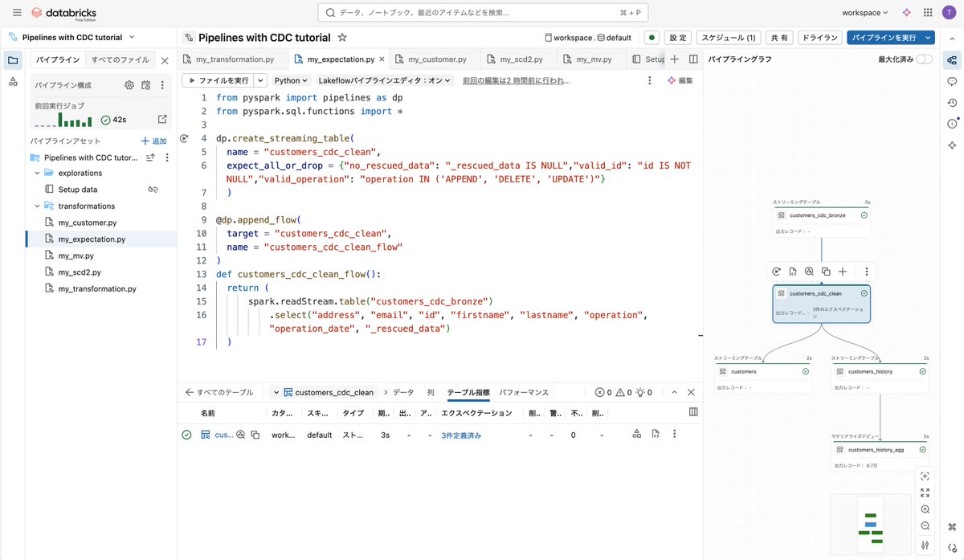Open version history in right sidebar
Image resolution: width=964 pixels, height=560 pixels.
[952, 103]
